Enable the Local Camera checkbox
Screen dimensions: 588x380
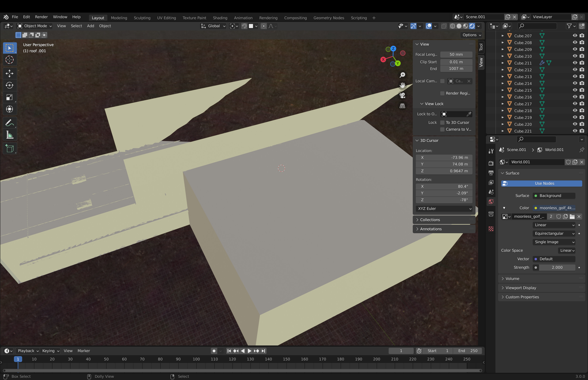pyautogui.click(x=442, y=81)
